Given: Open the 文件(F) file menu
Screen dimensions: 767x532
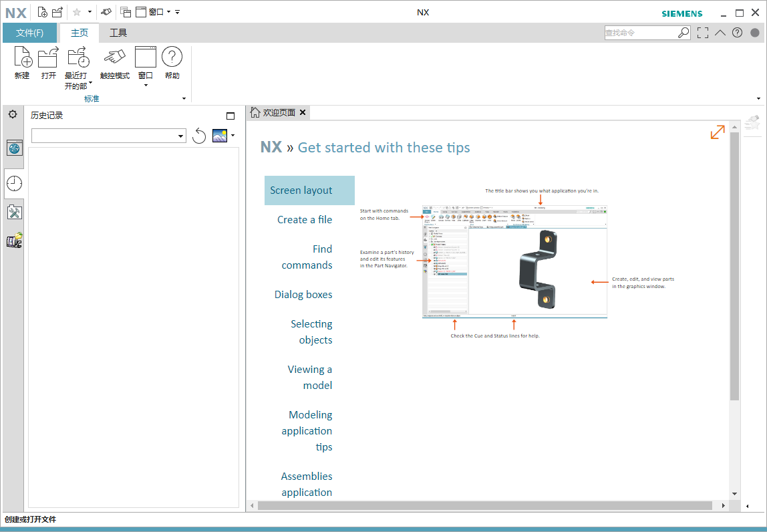Looking at the screenshot, I should click(x=29, y=33).
